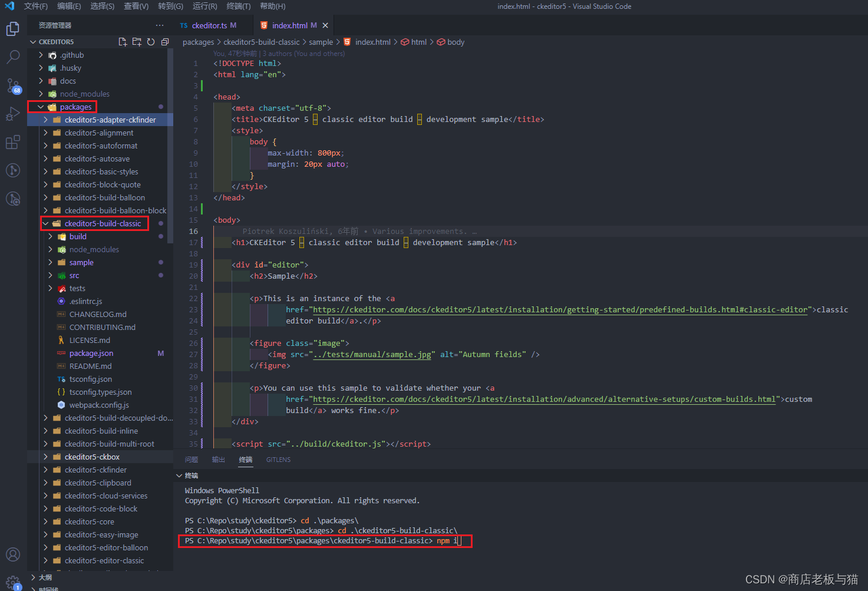Click line number 16 in gutter
Image resolution: width=868 pixels, height=591 pixels.
coord(193,231)
